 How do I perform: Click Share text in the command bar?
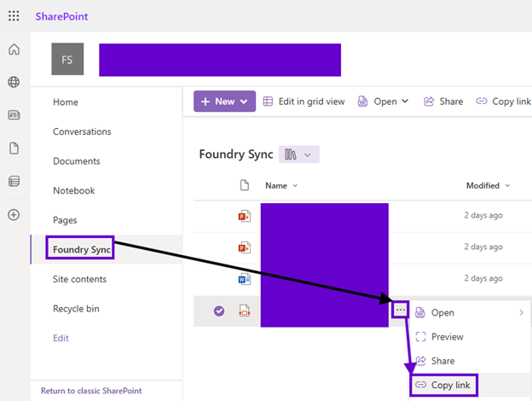tap(451, 102)
